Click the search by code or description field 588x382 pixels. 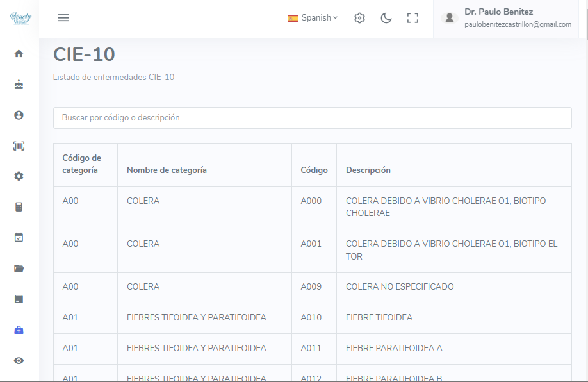pos(312,118)
